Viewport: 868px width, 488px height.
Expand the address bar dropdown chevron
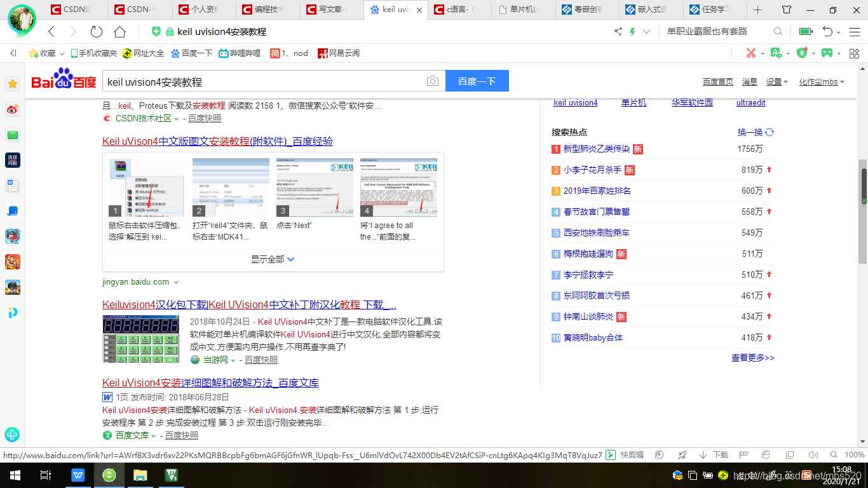tap(647, 32)
